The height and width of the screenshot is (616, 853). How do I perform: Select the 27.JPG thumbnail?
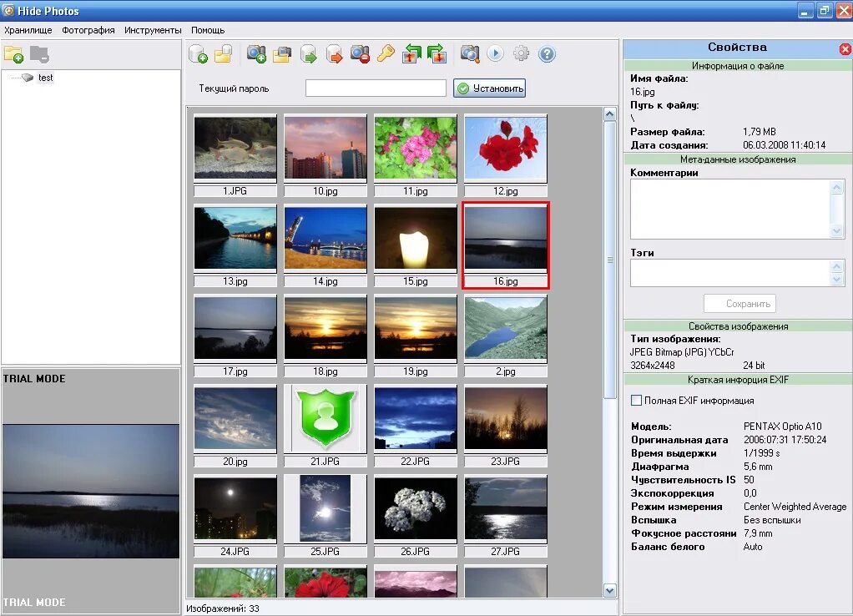pyautogui.click(x=506, y=508)
